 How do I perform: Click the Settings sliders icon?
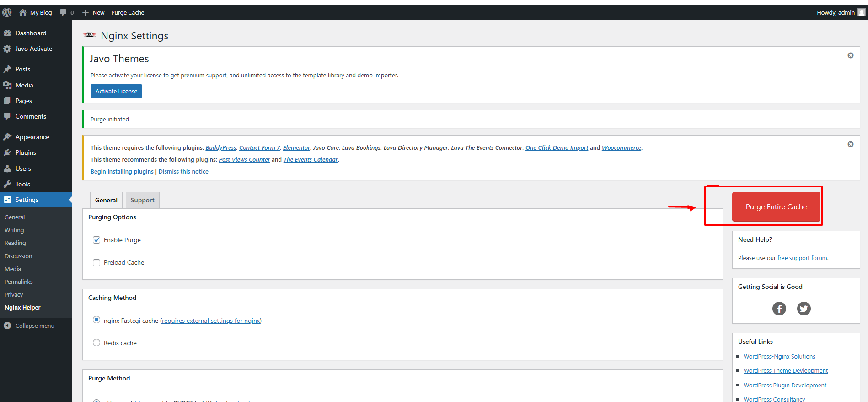click(x=7, y=200)
